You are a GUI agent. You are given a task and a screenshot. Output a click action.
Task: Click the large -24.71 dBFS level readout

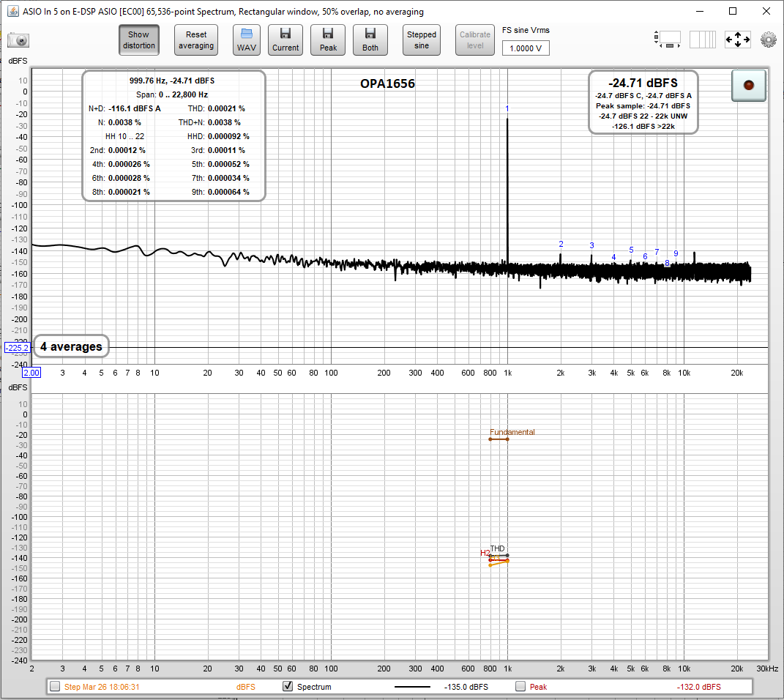click(643, 83)
